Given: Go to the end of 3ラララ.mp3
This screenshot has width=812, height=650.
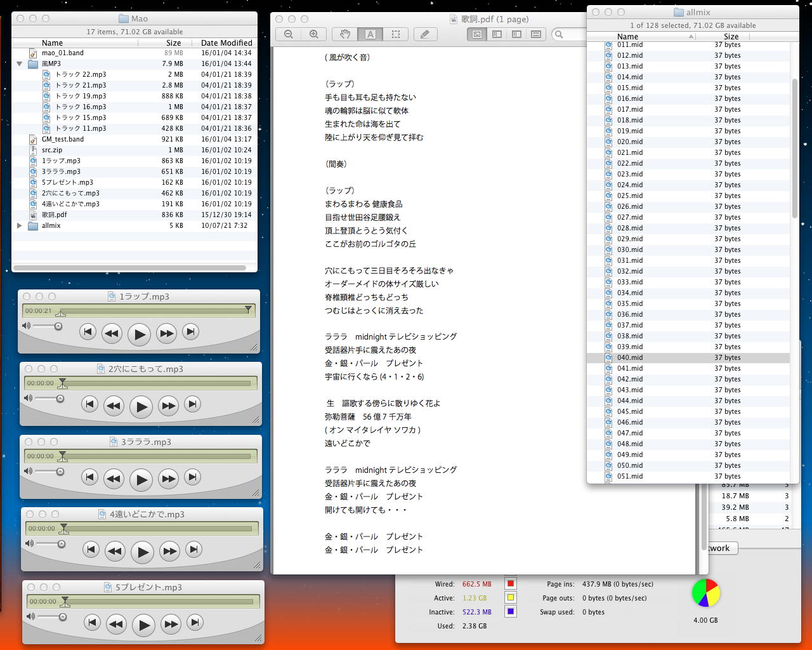Looking at the screenshot, I should pyautogui.click(x=192, y=477).
